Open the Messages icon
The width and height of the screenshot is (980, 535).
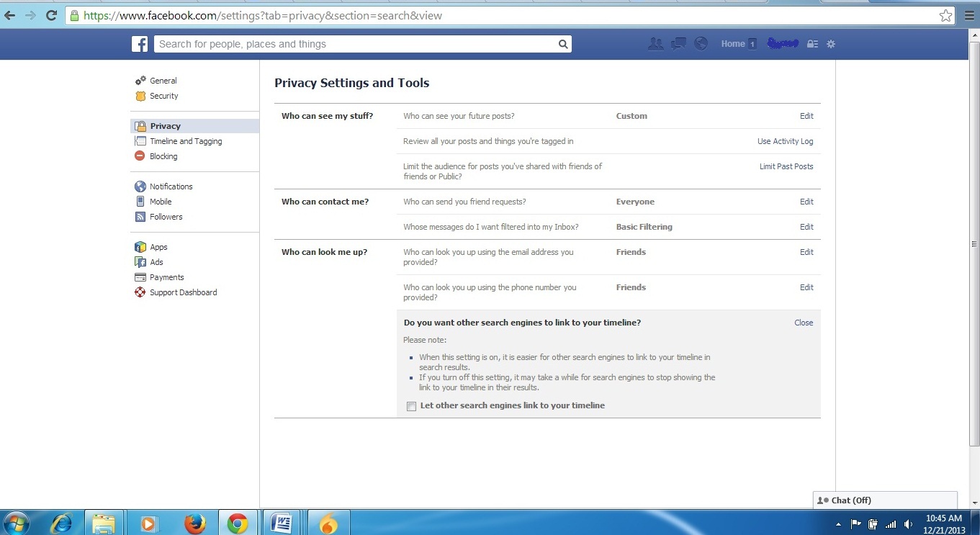(678, 43)
